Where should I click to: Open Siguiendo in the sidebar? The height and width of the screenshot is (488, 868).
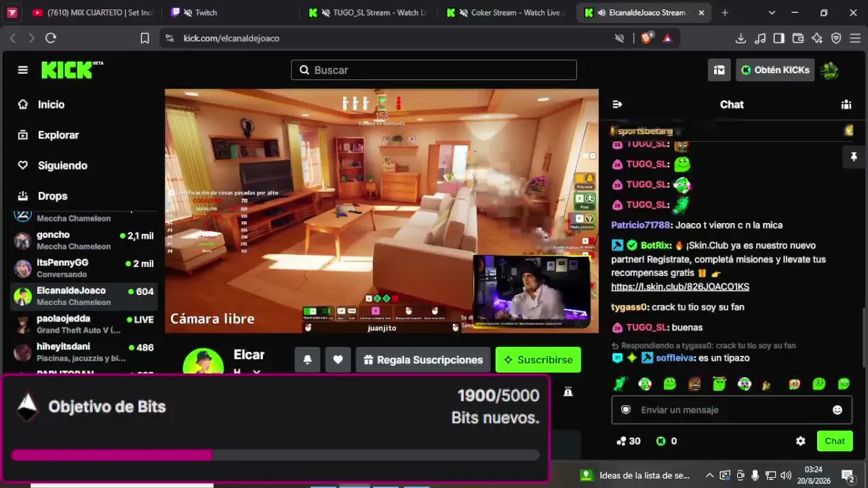(62, 165)
